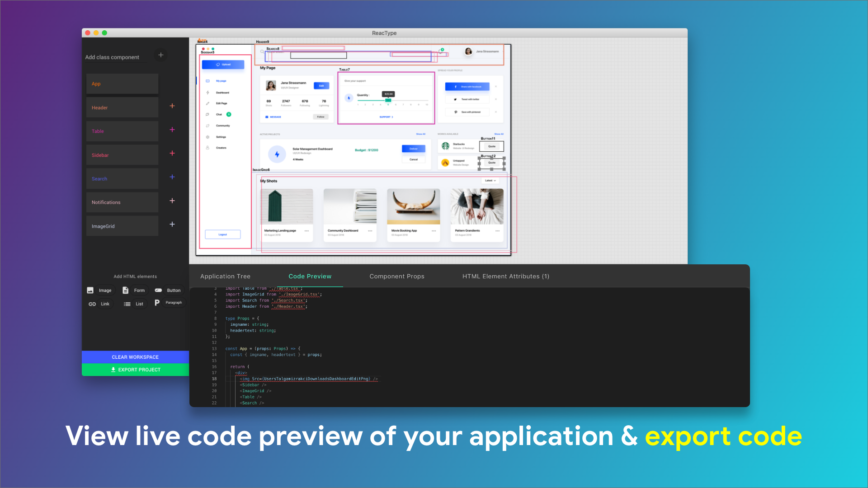Open the HTML Element Attributes tab
The height and width of the screenshot is (488, 868).
pyautogui.click(x=506, y=276)
